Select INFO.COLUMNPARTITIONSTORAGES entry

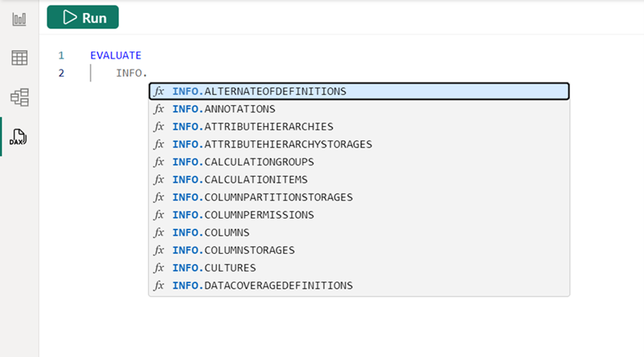359,197
